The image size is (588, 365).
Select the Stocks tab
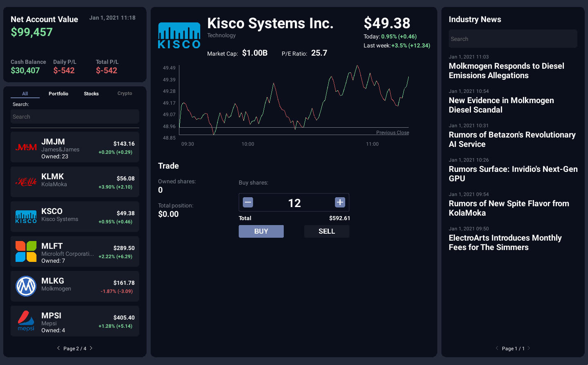point(91,93)
